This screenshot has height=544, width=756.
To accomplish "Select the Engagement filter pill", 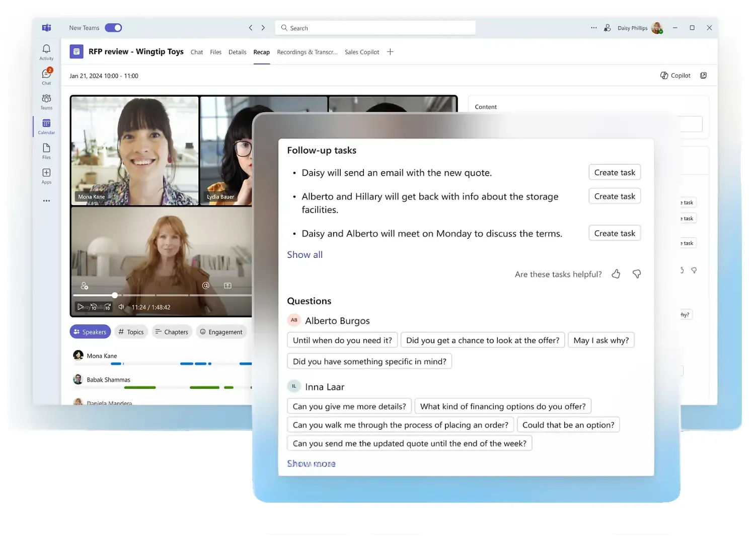I will tap(221, 332).
